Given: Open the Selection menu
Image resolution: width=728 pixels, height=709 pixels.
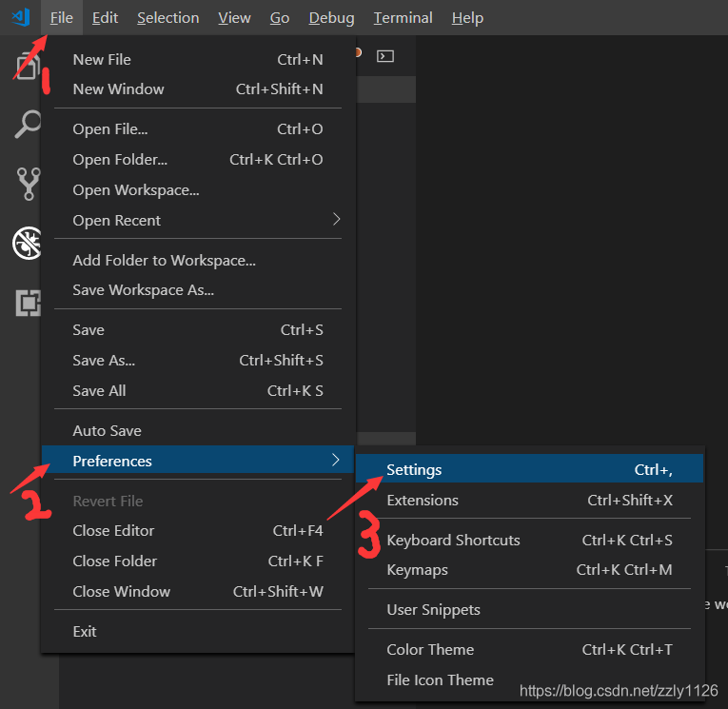Looking at the screenshot, I should pyautogui.click(x=168, y=18).
